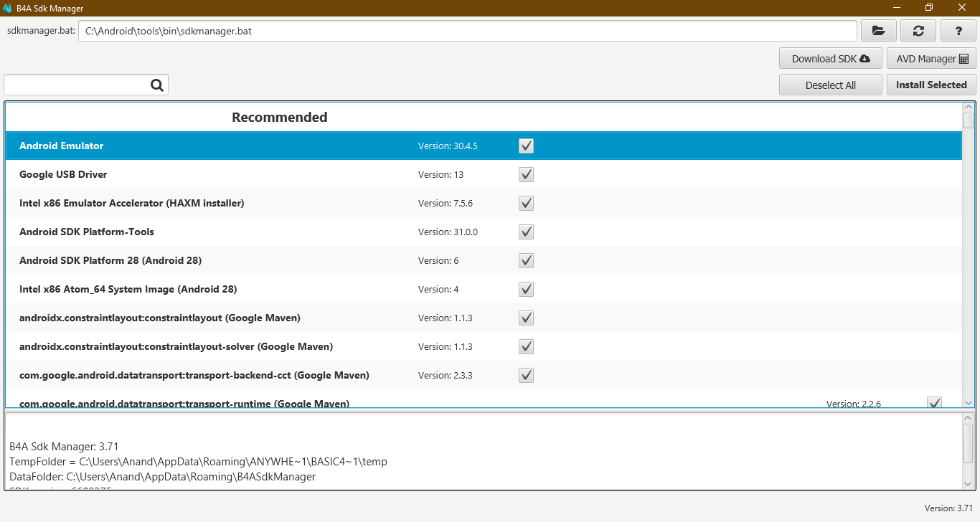Click the Platform-Tools "Version: 31.0.0" text
The image size is (980, 522).
coord(448,232)
